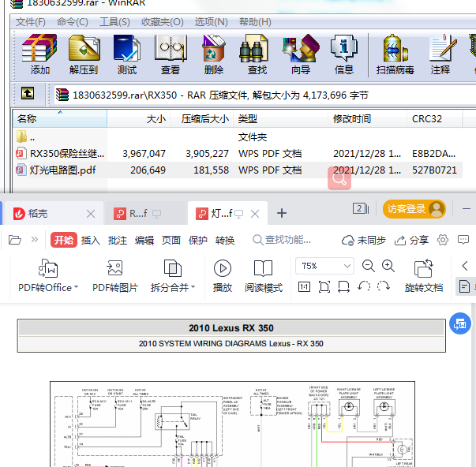Open the 文件(F) menu in WinRAR

(x=31, y=22)
